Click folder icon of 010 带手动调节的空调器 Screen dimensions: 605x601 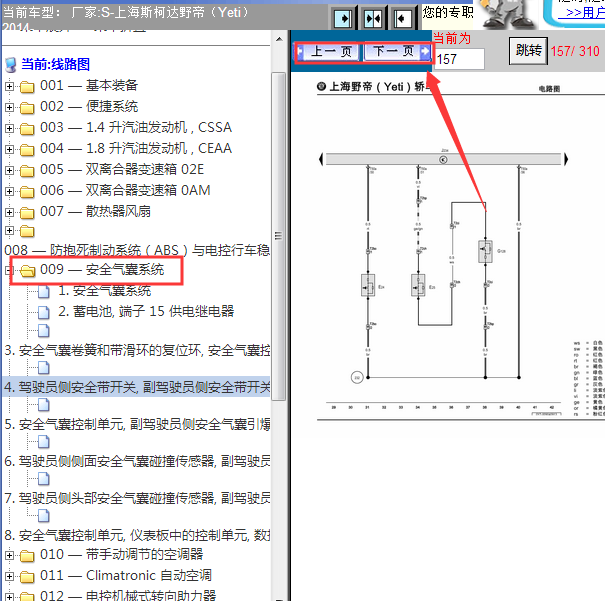(27, 556)
